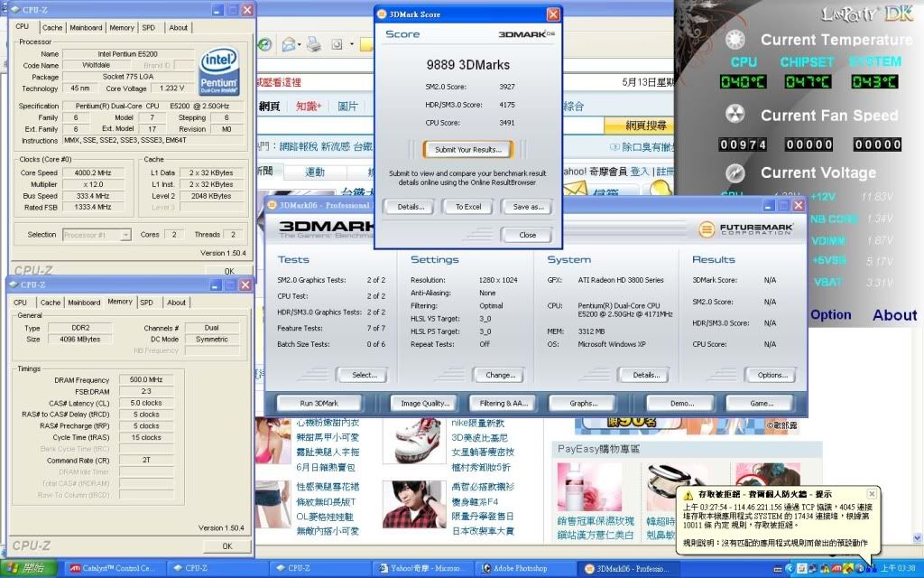924x578 pixels.
Task: Click the Current Voltage gauge icon
Action: pyautogui.click(x=735, y=172)
